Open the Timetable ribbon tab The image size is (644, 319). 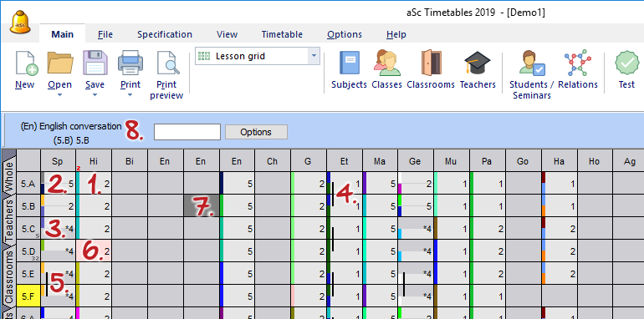click(x=282, y=34)
